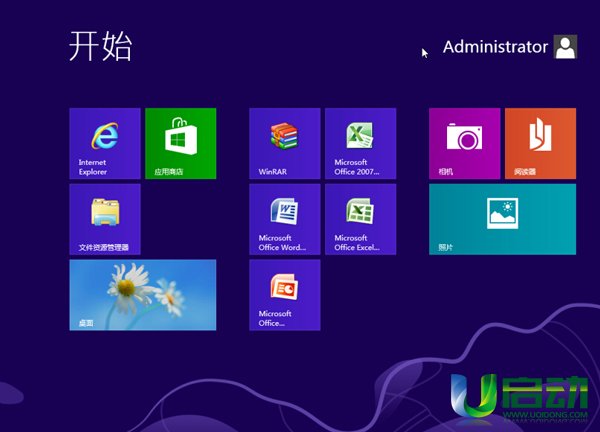
Task: Launch the green Store tile
Action: click(x=181, y=143)
